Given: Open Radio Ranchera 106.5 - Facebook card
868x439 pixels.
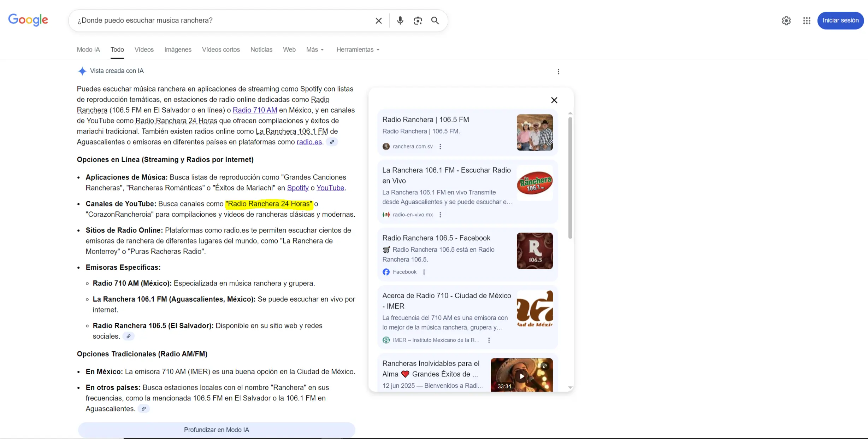Looking at the screenshot, I should pyautogui.click(x=467, y=254).
